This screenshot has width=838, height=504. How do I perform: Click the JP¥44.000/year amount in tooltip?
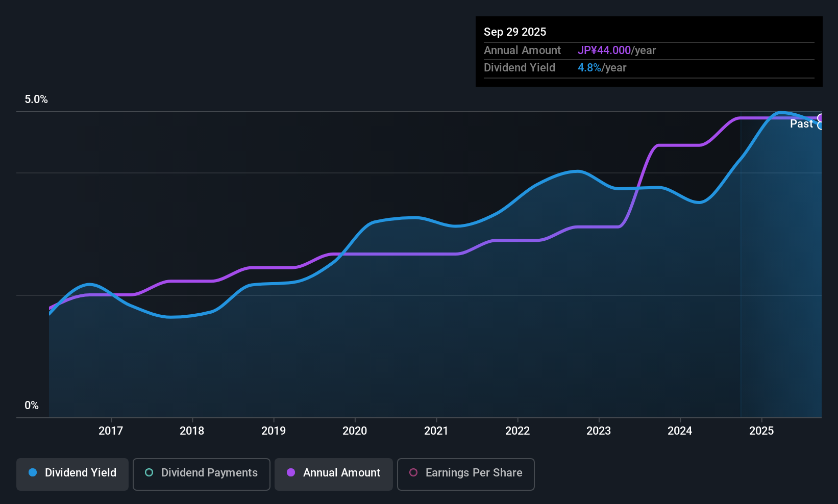(617, 51)
